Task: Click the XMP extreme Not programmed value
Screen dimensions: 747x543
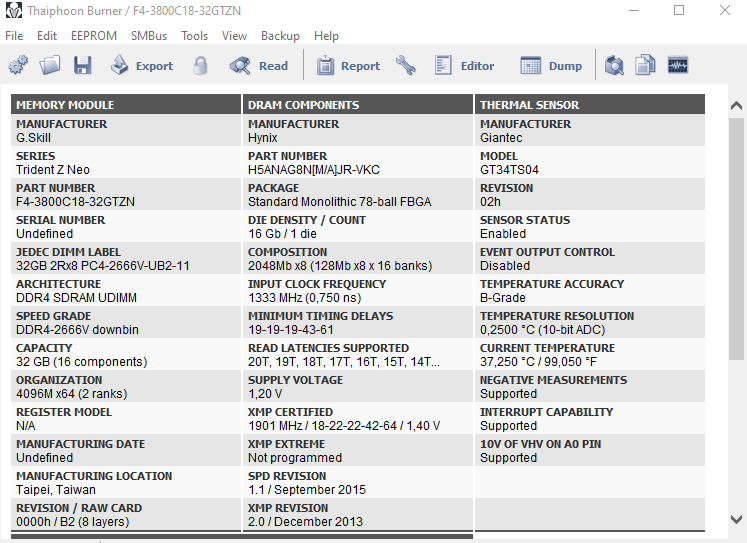Action: point(295,458)
